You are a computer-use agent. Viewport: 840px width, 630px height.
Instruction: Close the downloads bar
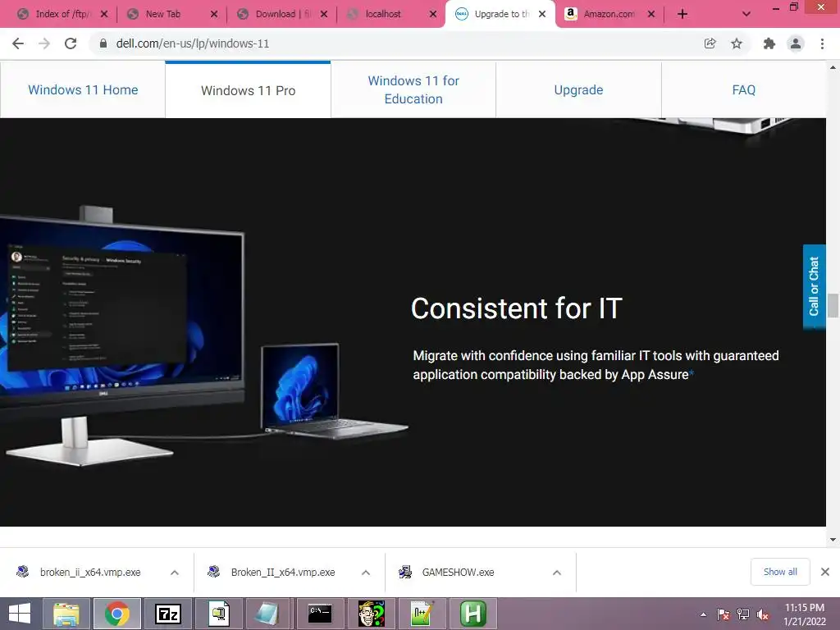point(825,572)
